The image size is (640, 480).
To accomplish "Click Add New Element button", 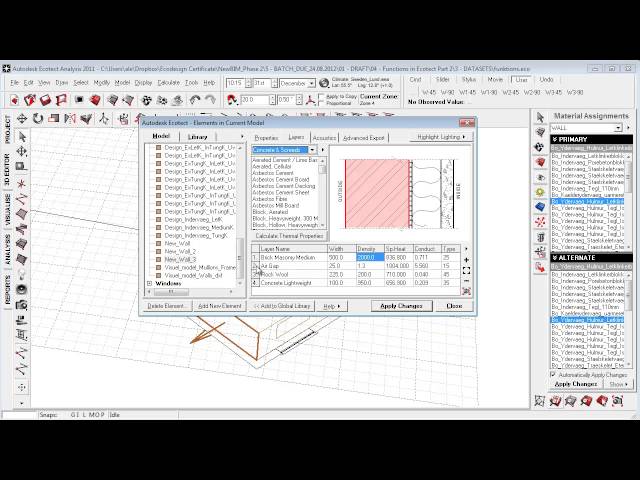I will 220,306.
